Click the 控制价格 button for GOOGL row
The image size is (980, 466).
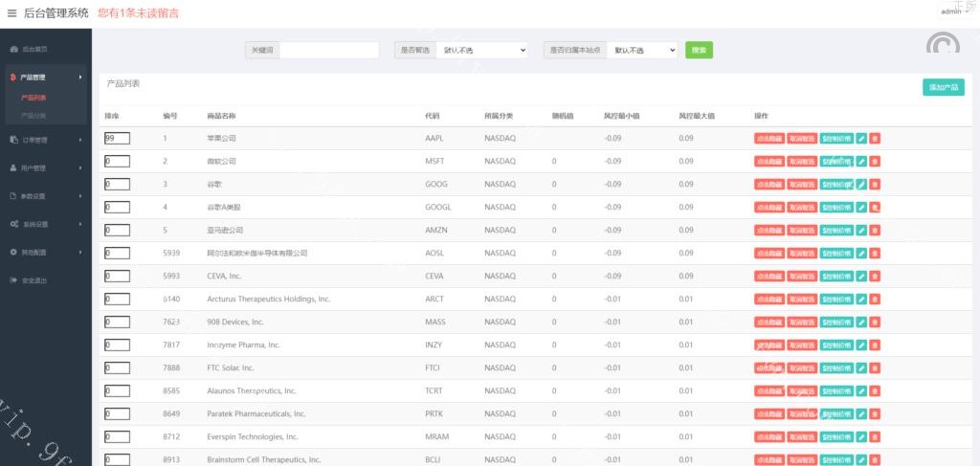836,207
